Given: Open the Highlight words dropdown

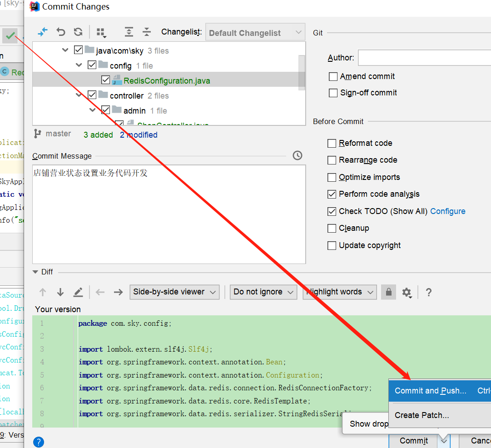Looking at the screenshot, I should [x=339, y=292].
